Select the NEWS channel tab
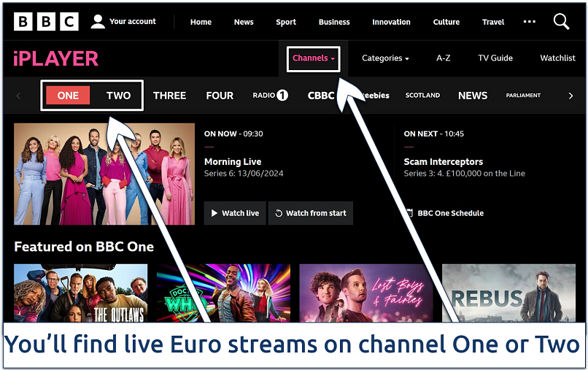Image resolution: width=588 pixels, height=370 pixels. coord(473,96)
